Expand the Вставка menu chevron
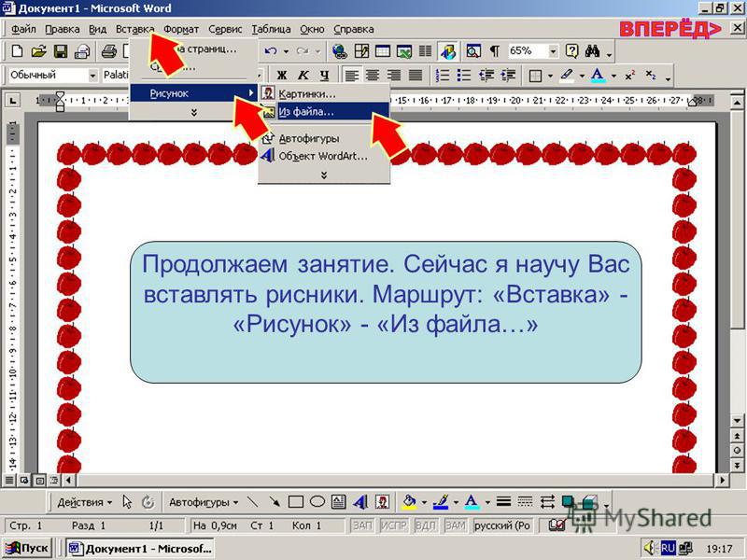This screenshot has height=560, width=747. (x=193, y=113)
